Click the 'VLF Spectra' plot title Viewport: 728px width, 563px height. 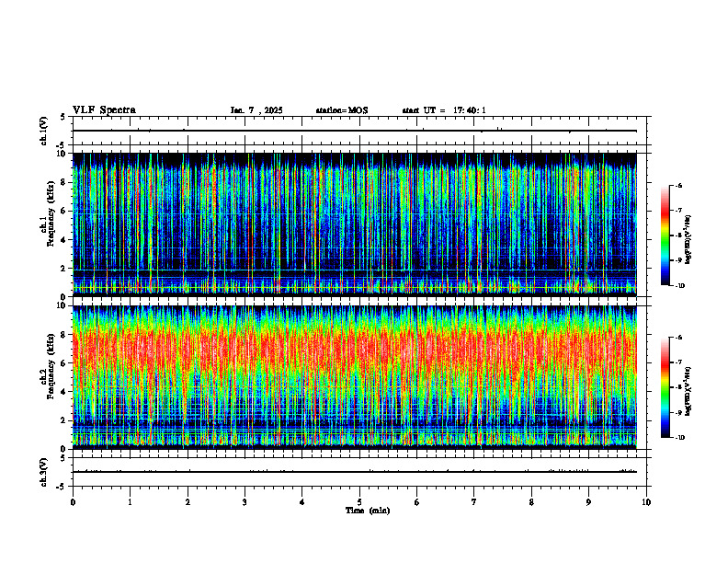coord(104,110)
